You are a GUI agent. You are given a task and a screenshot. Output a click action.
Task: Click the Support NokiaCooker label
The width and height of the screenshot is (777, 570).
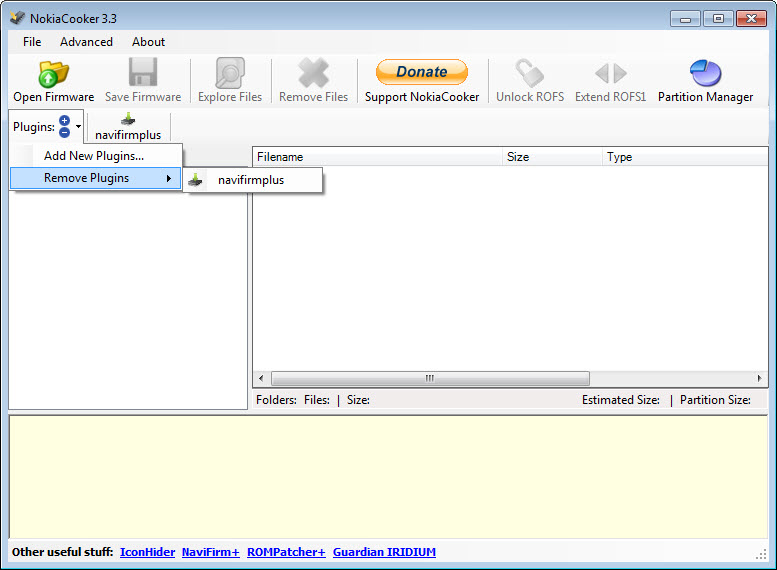422,97
